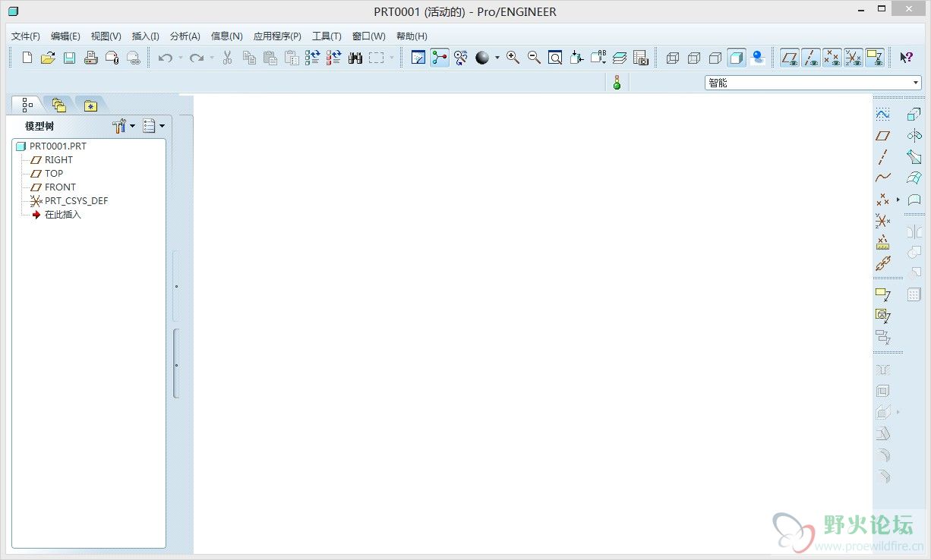The width and height of the screenshot is (931, 560).
Task: Open the 插入(I) menu
Action: [146, 36]
